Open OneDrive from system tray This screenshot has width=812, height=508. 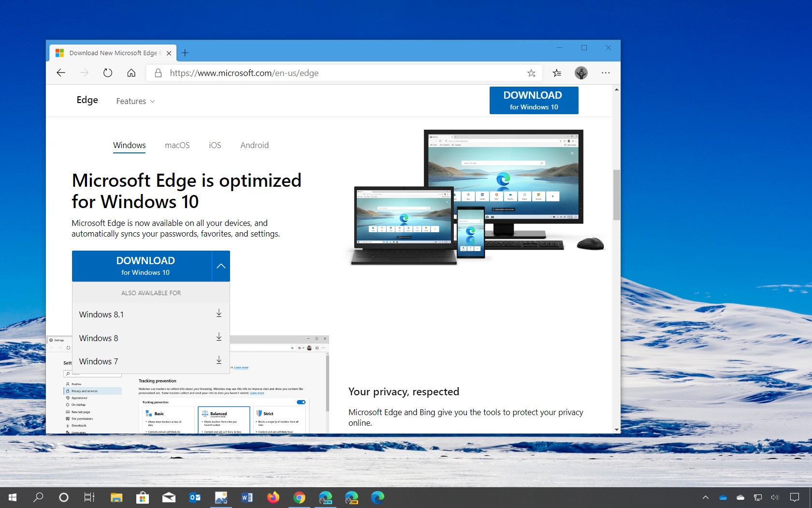[723, 497]
